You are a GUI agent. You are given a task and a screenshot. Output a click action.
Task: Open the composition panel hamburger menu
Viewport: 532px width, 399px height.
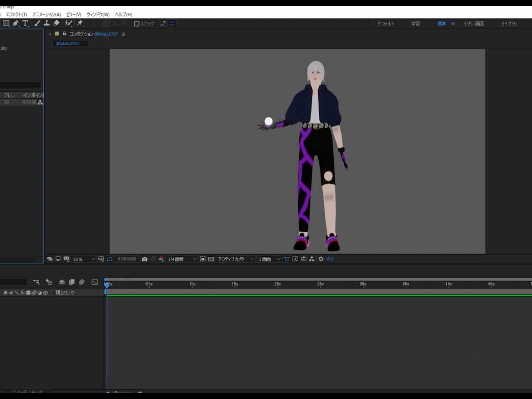coord(123,34)
